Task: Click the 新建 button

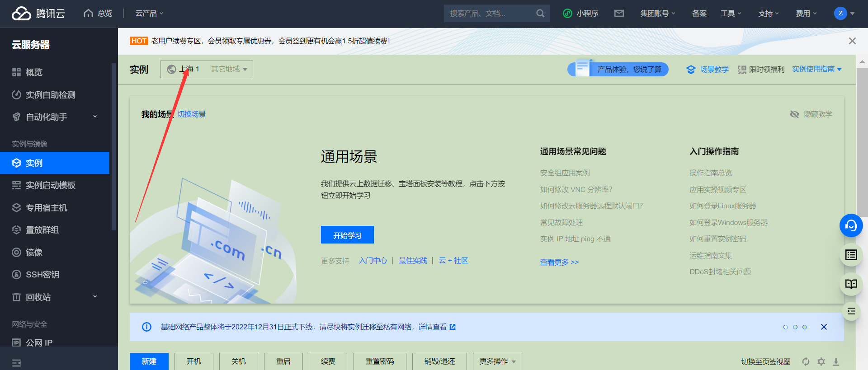Action: [x=149, y=361]
